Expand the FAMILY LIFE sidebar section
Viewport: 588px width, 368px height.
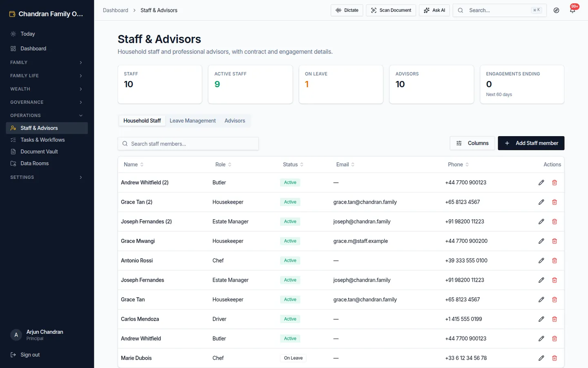(47, 76)
